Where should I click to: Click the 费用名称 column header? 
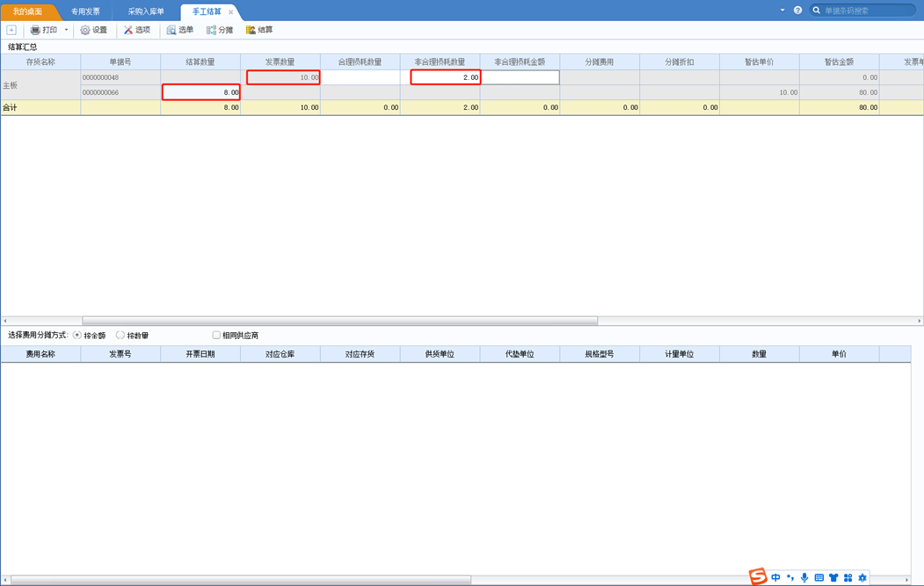(x=40, y=354)
